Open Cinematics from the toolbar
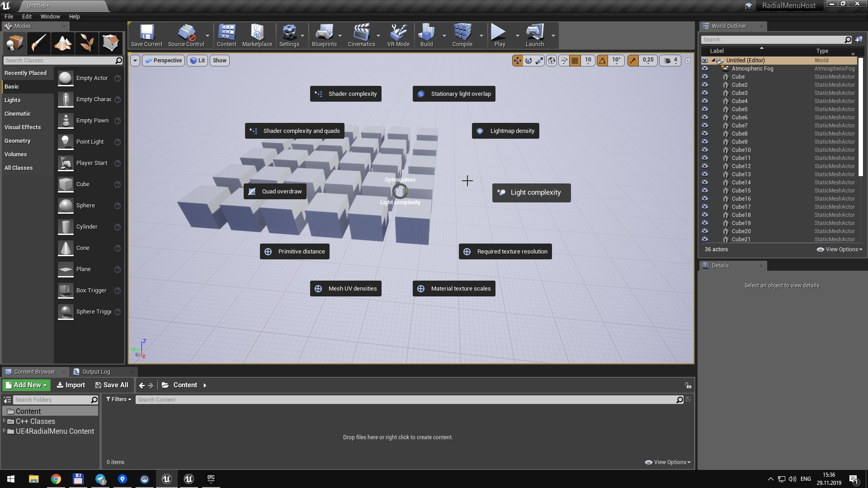 pos(361,35)
